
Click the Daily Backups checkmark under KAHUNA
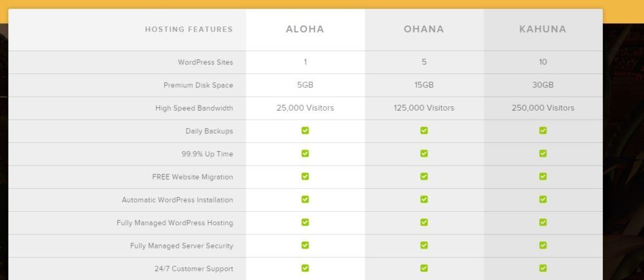tap(543, 131)
